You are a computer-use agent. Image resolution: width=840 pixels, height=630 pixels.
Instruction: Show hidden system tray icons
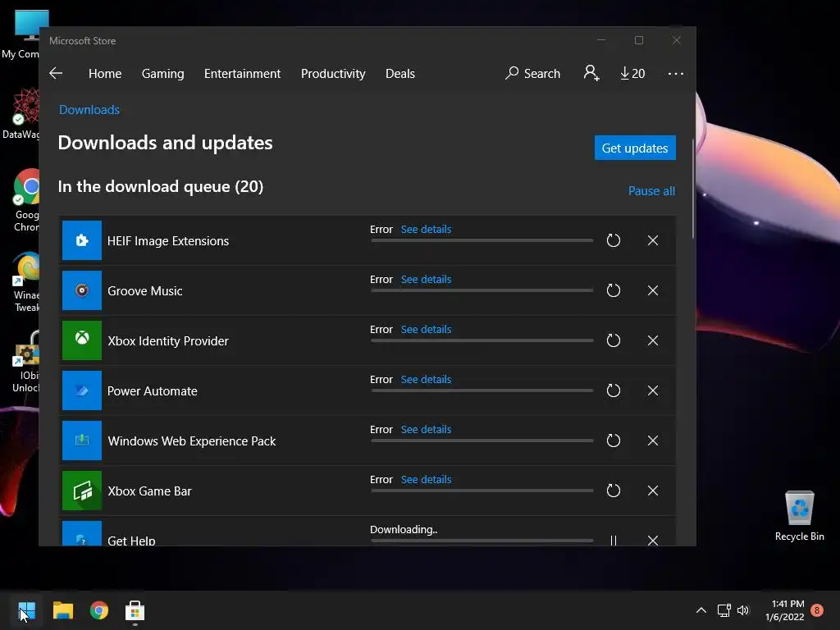pos(701,610)
